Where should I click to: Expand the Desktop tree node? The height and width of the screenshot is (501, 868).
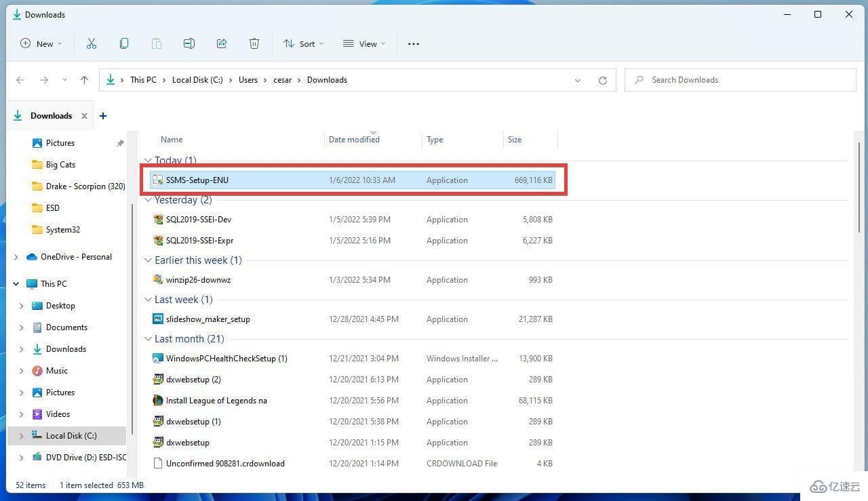tap(21, 306)
